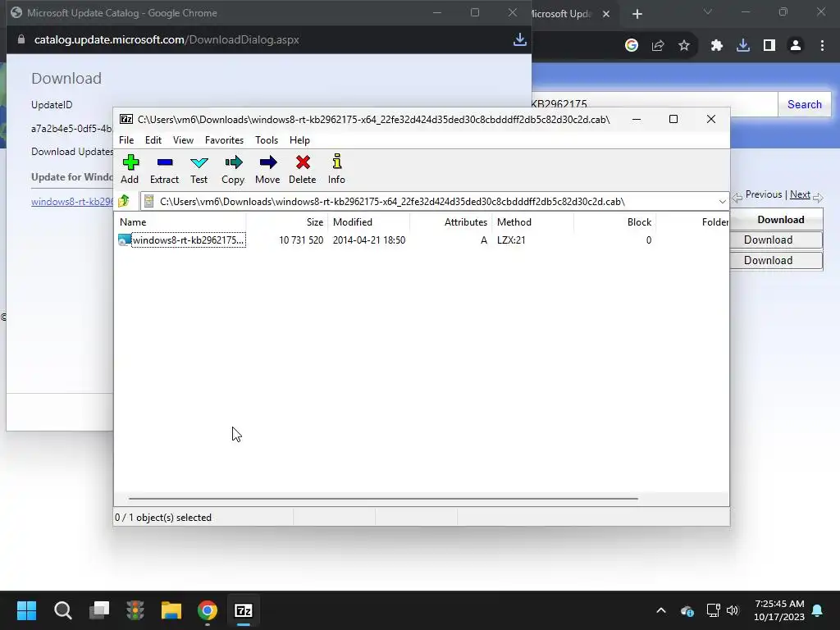The height and width of the screenshot is (630, 840).
Task: Bookmark this page with star icon
Action: [x=683, y=46]
